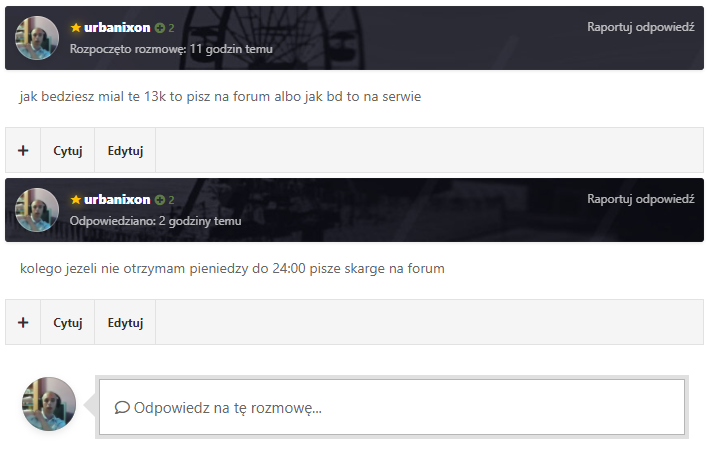Click the green reputation badge in the first post
The image size is (710, 456).
164,28
